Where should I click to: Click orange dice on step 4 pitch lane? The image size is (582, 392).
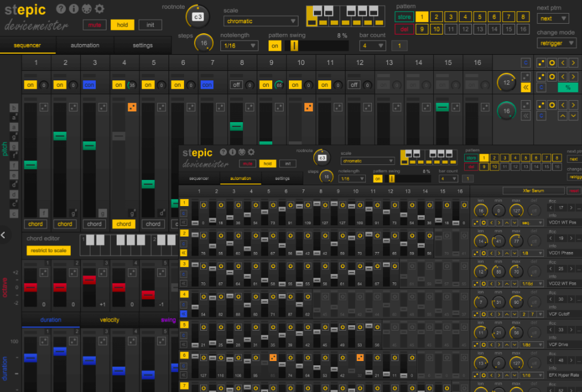132,107
